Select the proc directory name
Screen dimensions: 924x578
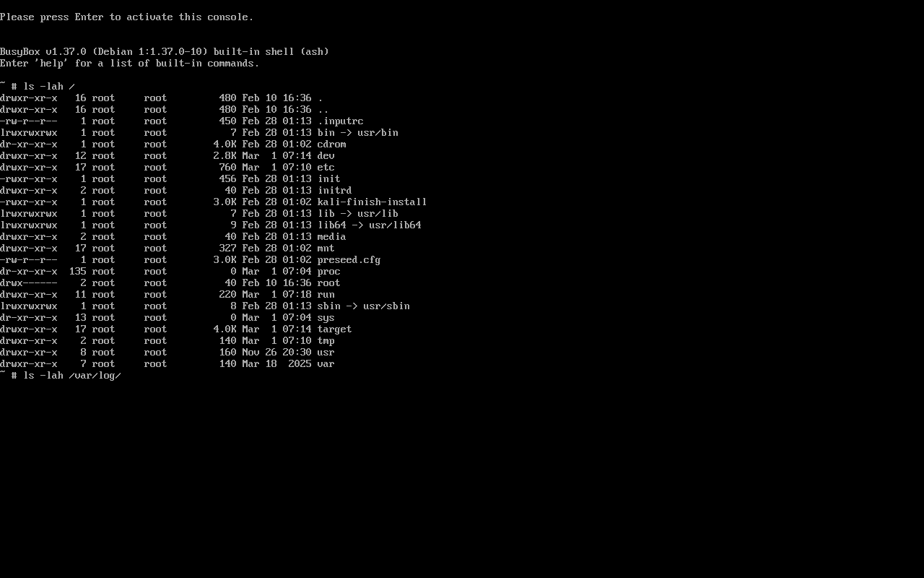328,272
